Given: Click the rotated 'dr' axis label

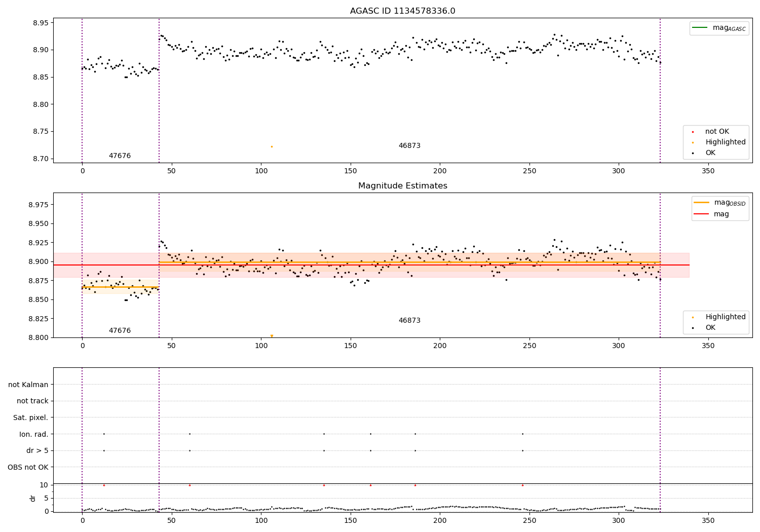Looking at the screenshot, I should tap(33, 498).
